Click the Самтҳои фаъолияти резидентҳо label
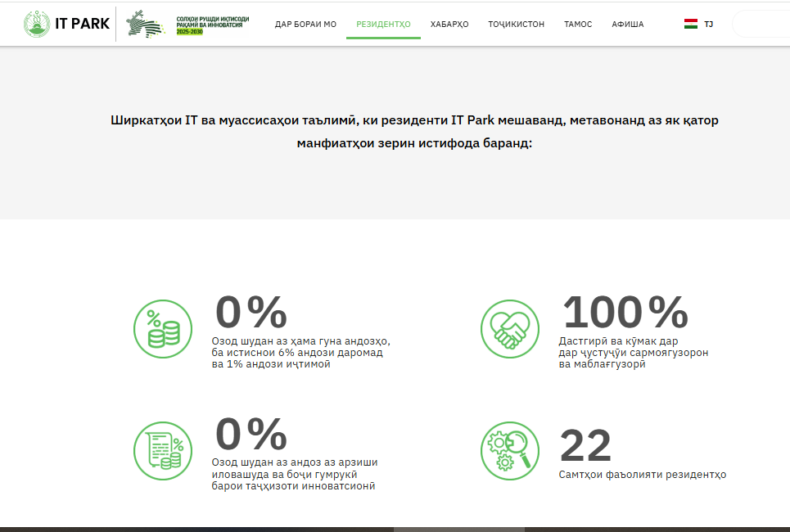The image size is (790, 532). [642, 475]
